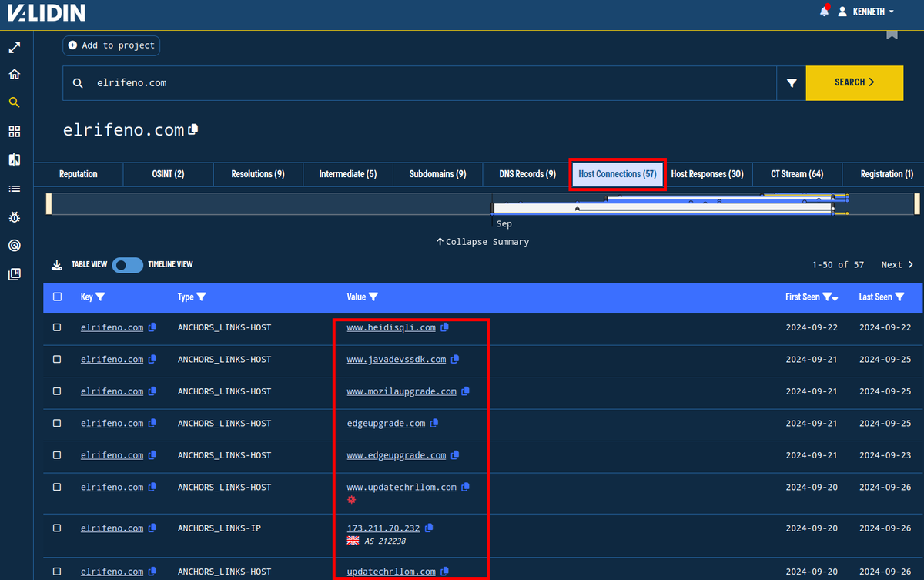924x580 pixels.
Task: Open the projects stack sidebar icon
Action: [14, 274]
